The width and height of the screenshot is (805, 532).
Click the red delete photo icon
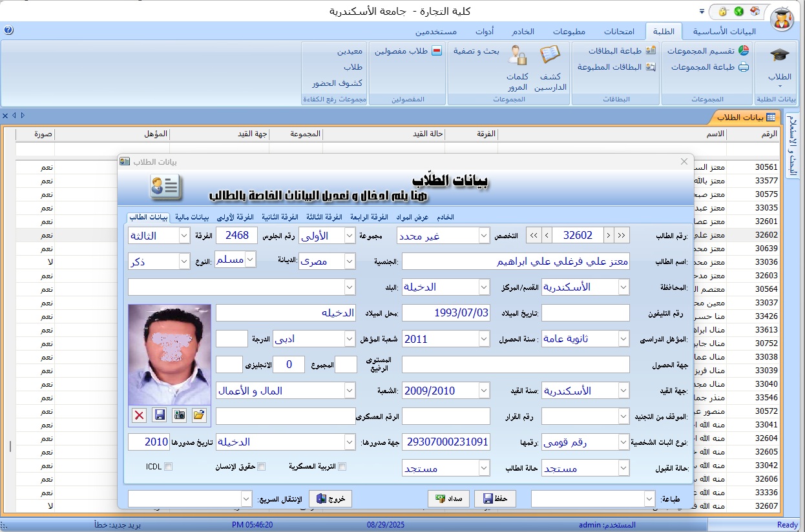(x=139, y=415)
